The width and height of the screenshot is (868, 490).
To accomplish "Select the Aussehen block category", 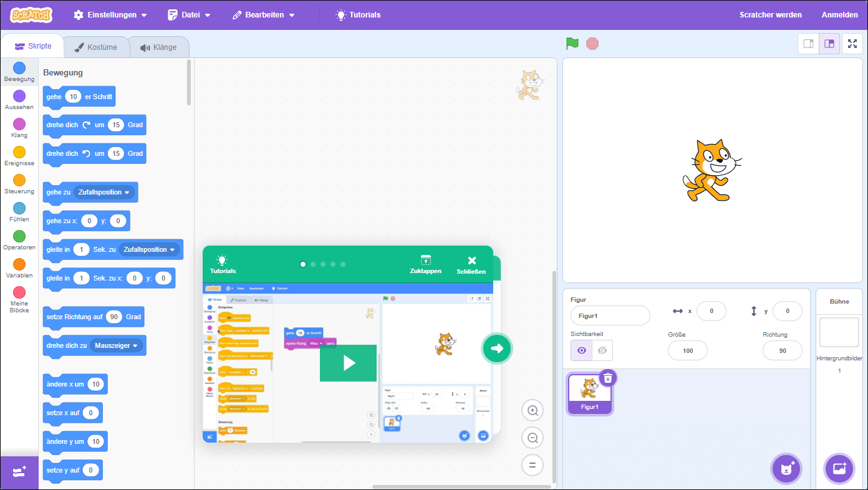I will pos(19,100).
